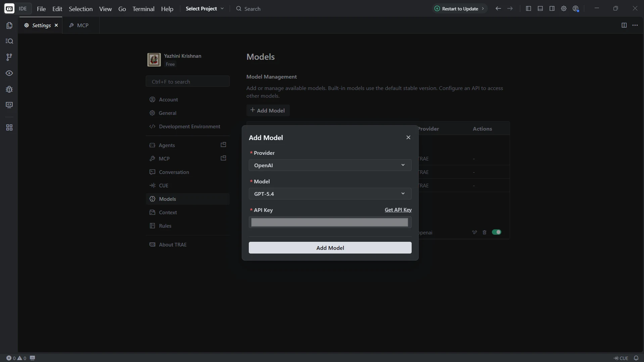
Task: Open settings gear icon in title bar
Action: 564,9
